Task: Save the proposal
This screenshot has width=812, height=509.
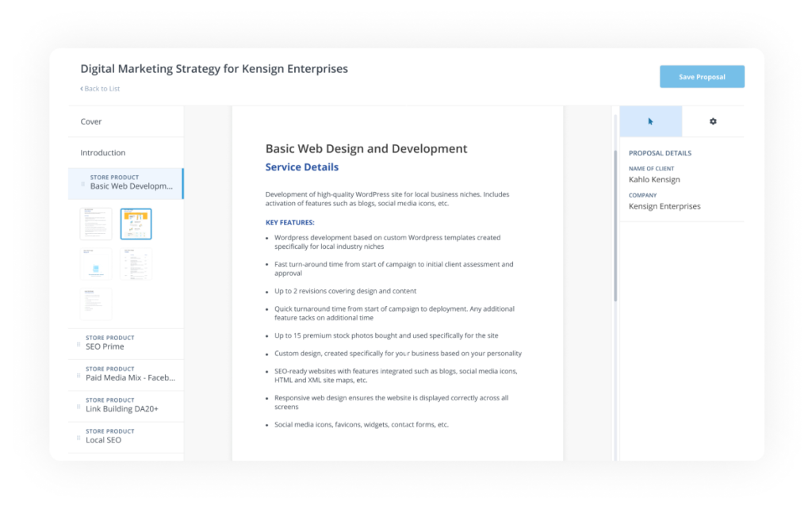Action: pyautogui.click(x=702, y=77)
